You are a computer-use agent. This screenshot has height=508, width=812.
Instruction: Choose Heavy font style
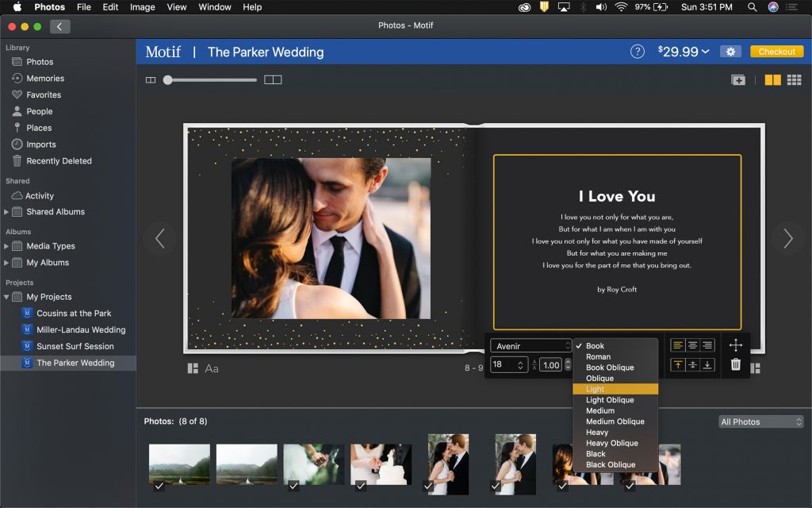click(615, 433)
